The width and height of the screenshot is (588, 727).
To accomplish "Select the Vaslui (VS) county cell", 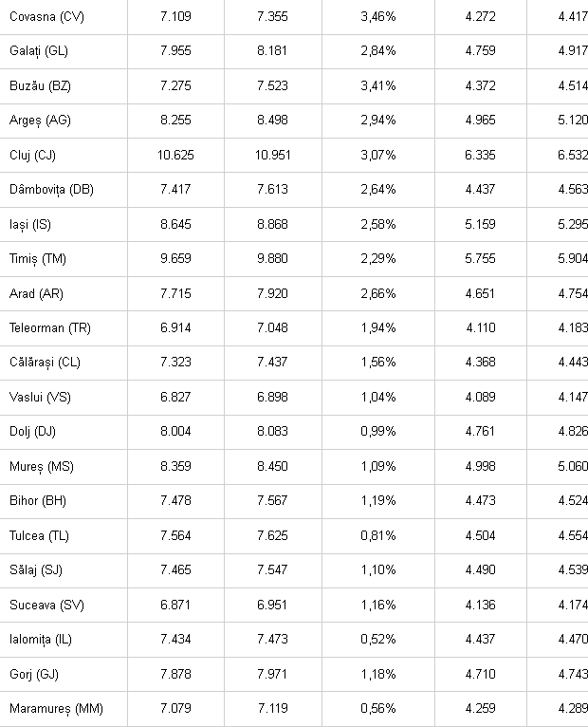I will click(x=39, y=397).
